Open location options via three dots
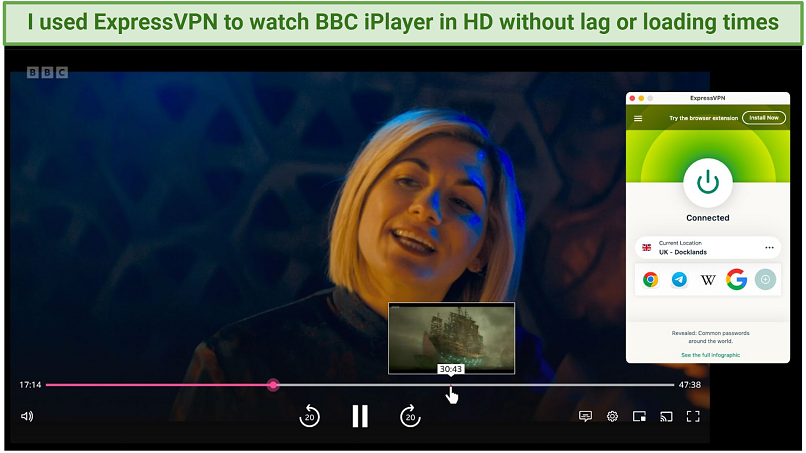The height and width of the screenshot is (453, 806). point(769,247)
